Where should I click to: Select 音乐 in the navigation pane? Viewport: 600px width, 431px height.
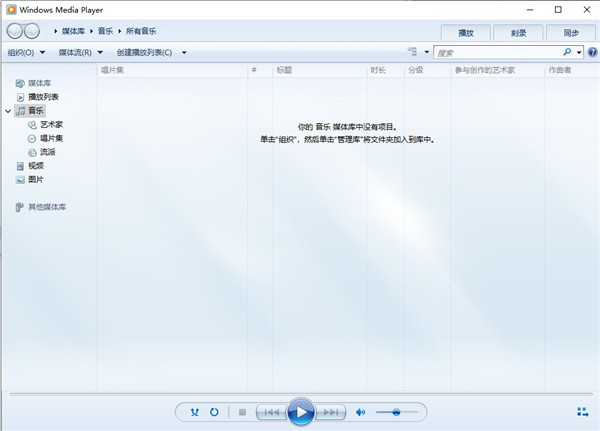click(36, 111)
